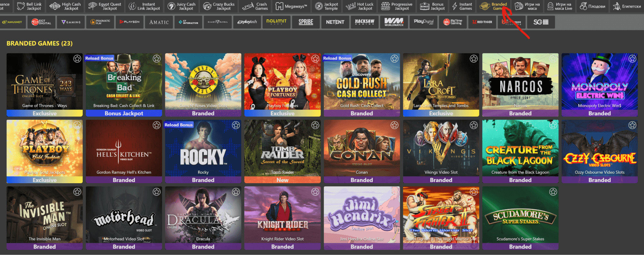Toggle favorite star on Tomb Raider card
This screenshot has height=255, width=644.
click(315, 125)
